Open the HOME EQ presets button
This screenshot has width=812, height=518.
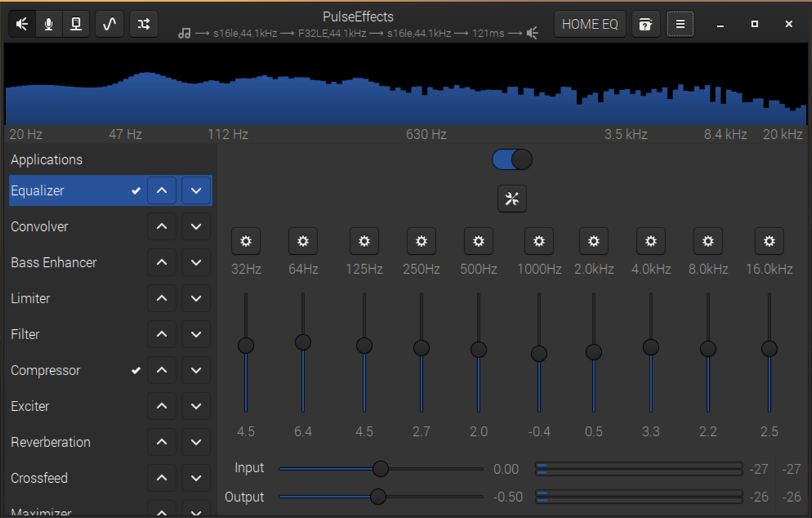[590, 24]
